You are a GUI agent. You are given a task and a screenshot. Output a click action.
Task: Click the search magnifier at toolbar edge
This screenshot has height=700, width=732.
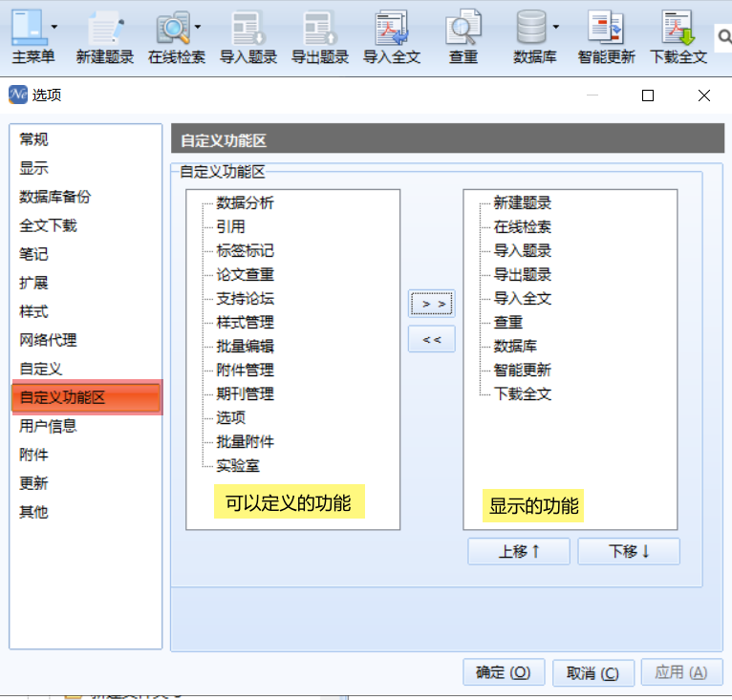point(724,36)
